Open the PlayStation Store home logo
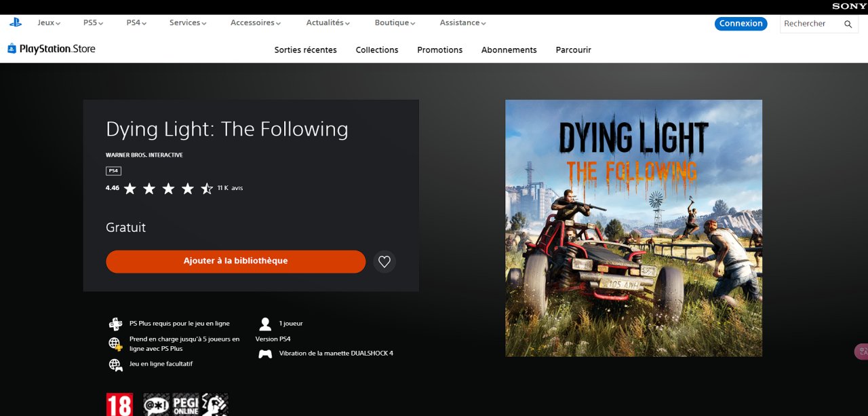Viewport: 868px width, 416px height. (x=52, y=49)
